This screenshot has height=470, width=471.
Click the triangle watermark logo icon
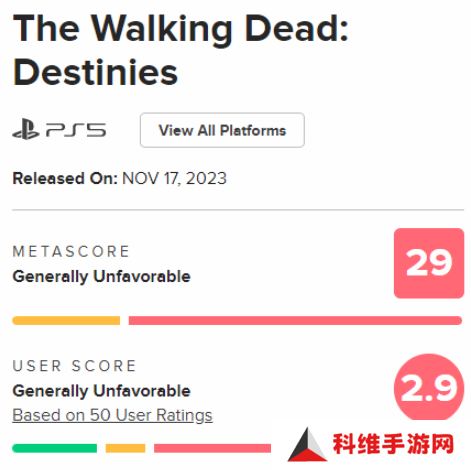pos(307,445)
